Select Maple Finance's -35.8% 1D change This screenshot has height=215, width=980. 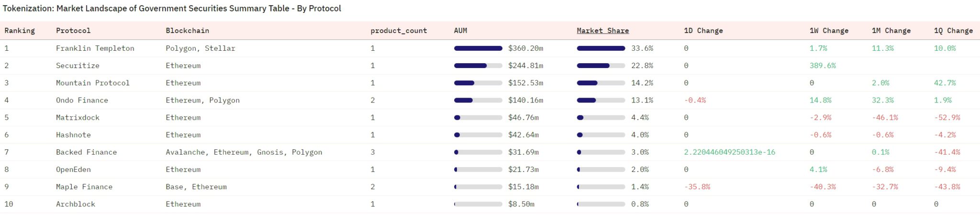[697, 187]
